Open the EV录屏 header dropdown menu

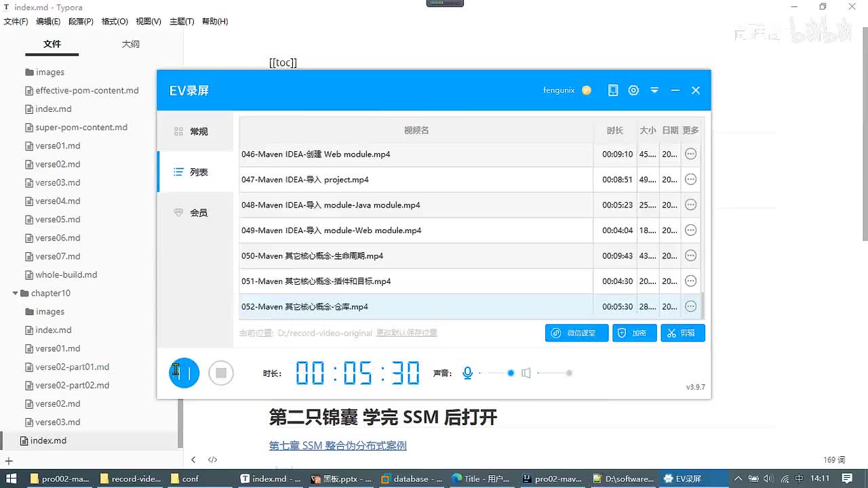[654, 90]
